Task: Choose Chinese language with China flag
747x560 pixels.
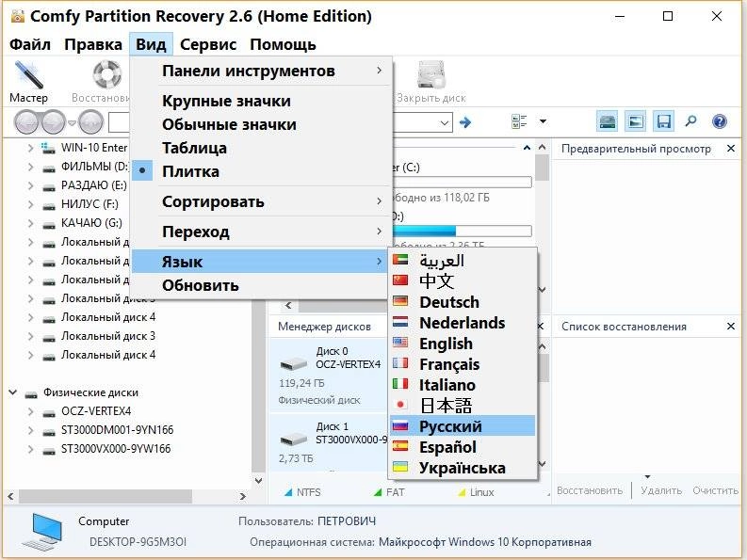Action: point(463,281)
